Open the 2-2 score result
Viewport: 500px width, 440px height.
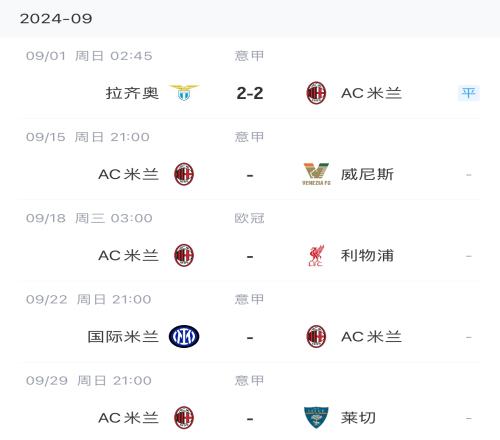tap(250, 93)
